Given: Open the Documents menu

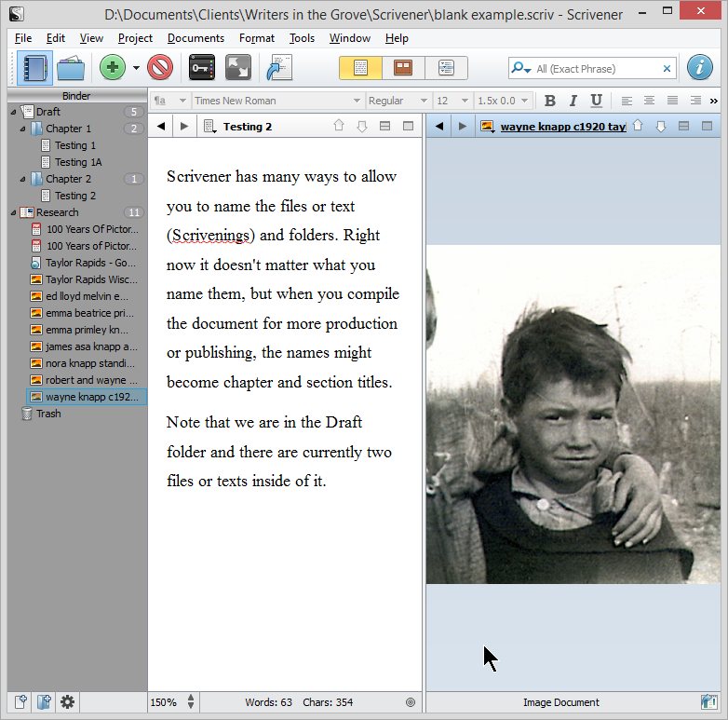Looking at the screenshot, I should click(x=195, y=38).
